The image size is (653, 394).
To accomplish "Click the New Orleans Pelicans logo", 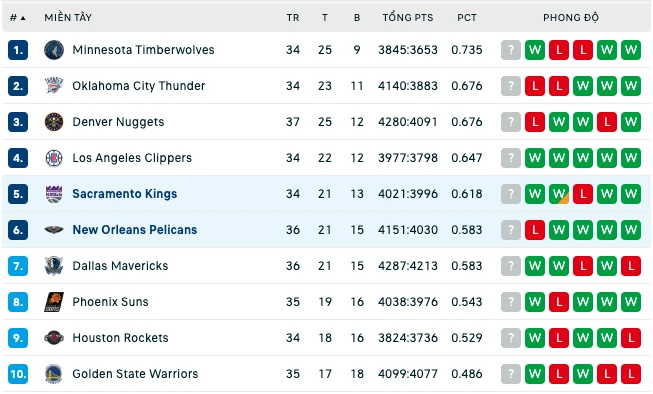I will point(54,230).
